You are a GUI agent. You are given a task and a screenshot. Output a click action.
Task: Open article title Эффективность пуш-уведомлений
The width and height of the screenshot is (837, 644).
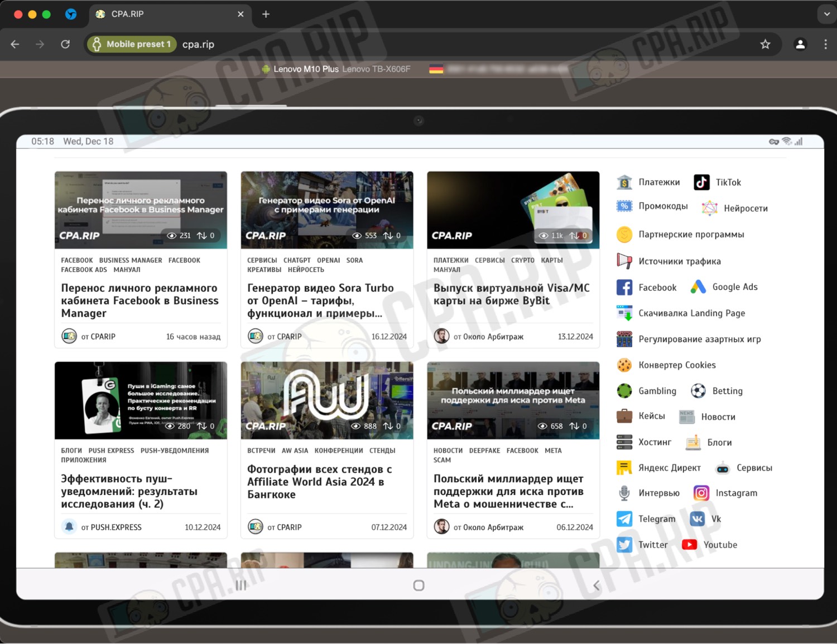(129, 491)
